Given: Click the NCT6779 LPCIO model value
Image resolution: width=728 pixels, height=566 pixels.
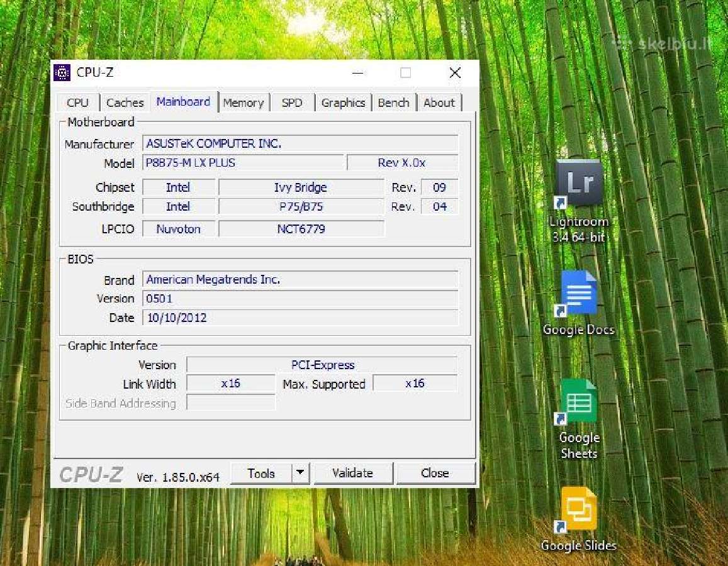Looking at the screenshot, I should (301, 229).
